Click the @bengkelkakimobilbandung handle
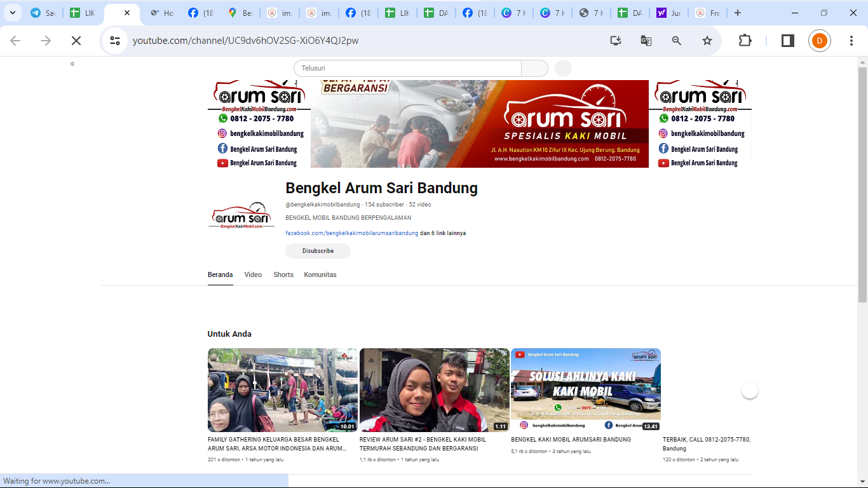Image resolution: width=868 pixels, height=488 pixels. [x=323, y=205]
